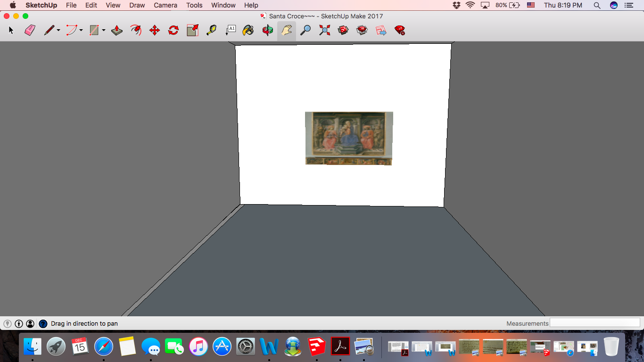This screenshot has width=644, height=362.
Task: Open the Extension Warehouse
Action: click(x=362, y=31)
